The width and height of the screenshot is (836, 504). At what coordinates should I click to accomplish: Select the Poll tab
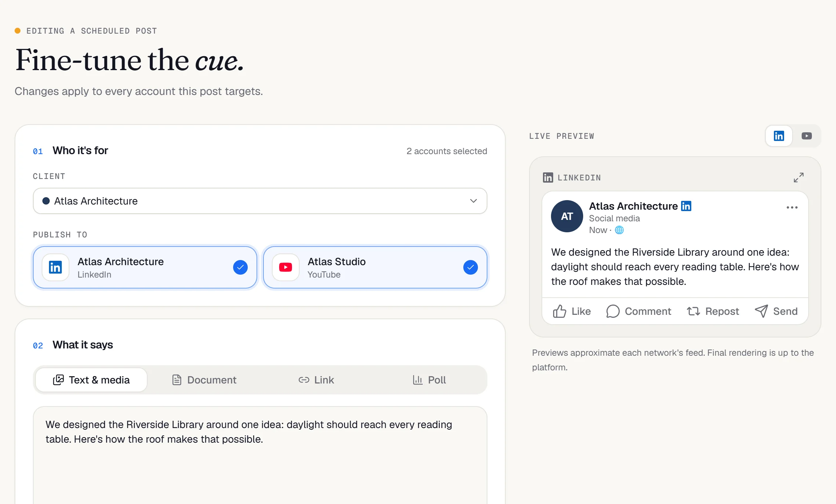429,380
